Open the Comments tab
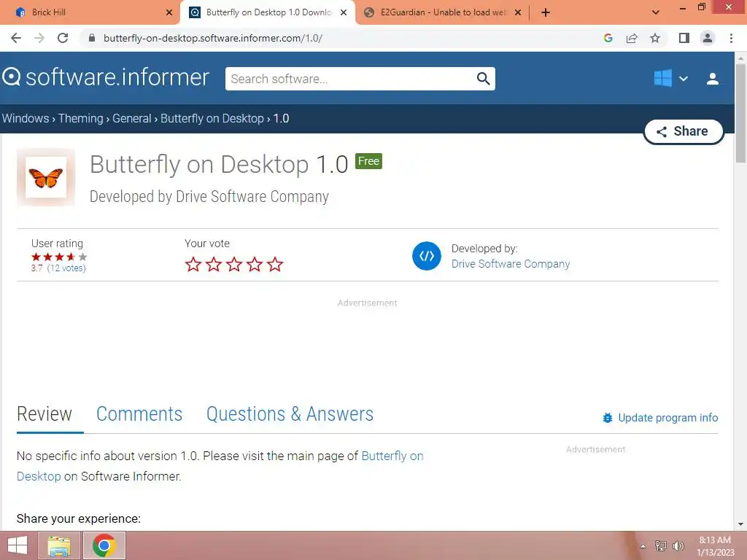Image resolution: width=747 pixels, height=560 pixels. tap(139, 414)
